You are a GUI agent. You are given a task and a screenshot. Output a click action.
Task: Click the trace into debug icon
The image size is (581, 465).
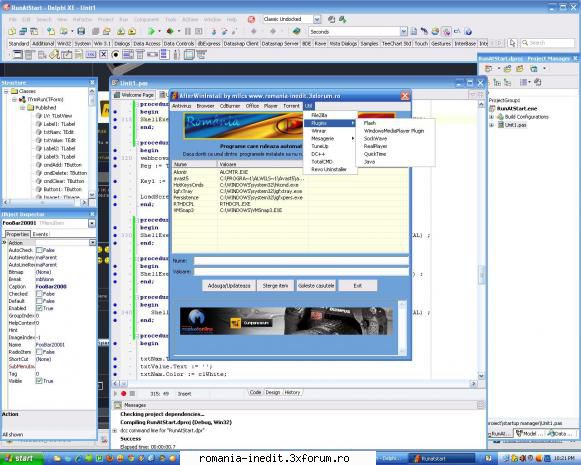click(x=213, y=31)
